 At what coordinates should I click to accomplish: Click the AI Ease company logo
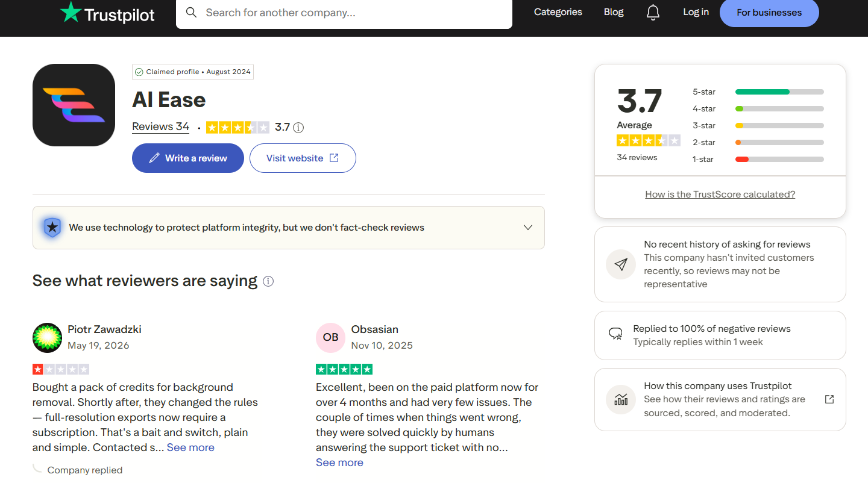point(74,105)
